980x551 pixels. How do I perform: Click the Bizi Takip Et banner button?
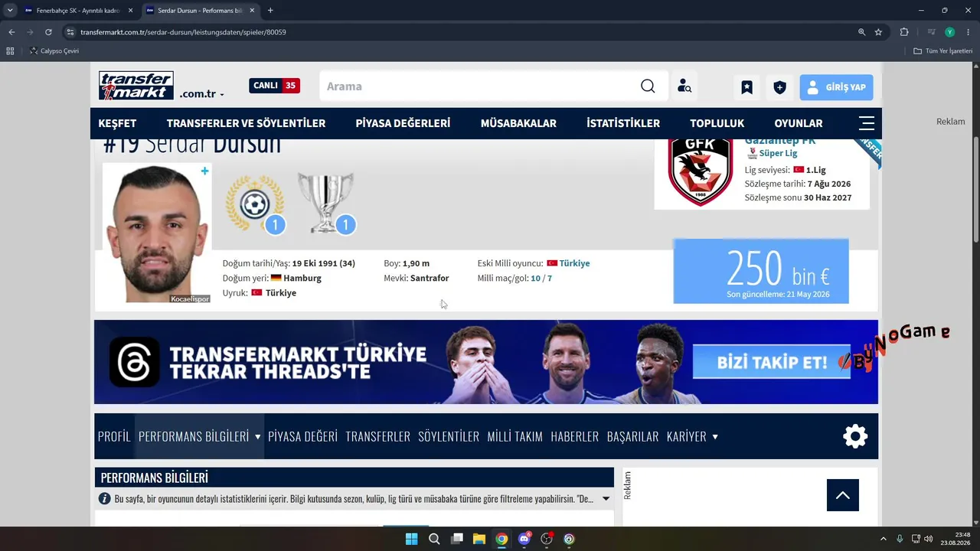point(772,362)
